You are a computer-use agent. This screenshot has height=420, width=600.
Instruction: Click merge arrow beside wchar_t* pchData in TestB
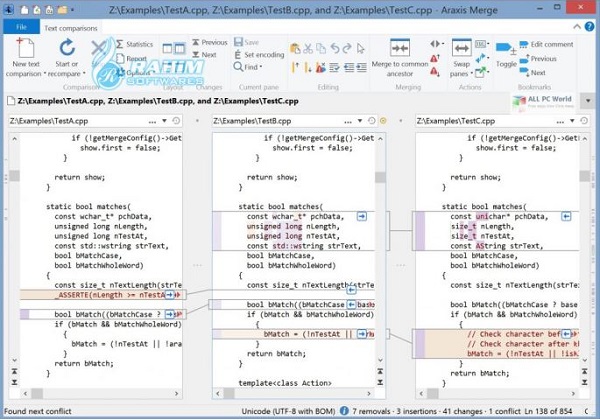point(362,217)
